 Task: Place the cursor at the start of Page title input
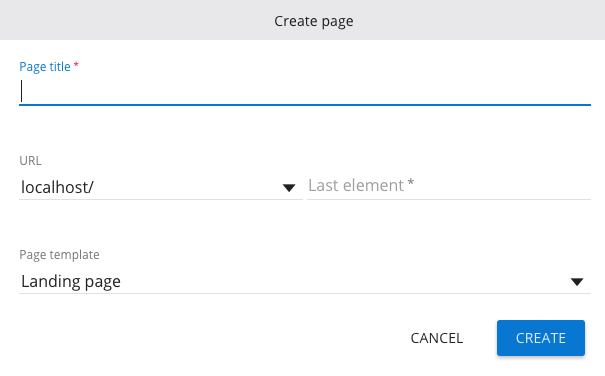(22, 91)
